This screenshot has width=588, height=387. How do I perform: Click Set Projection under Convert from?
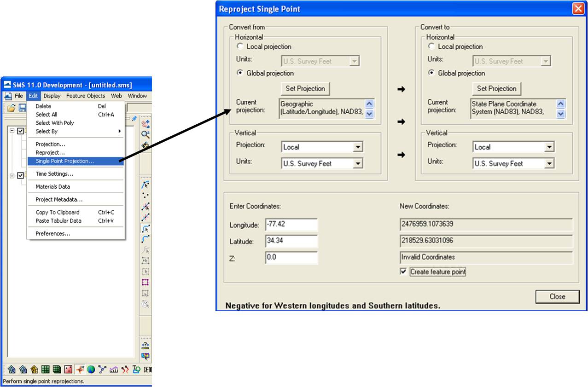305,88
